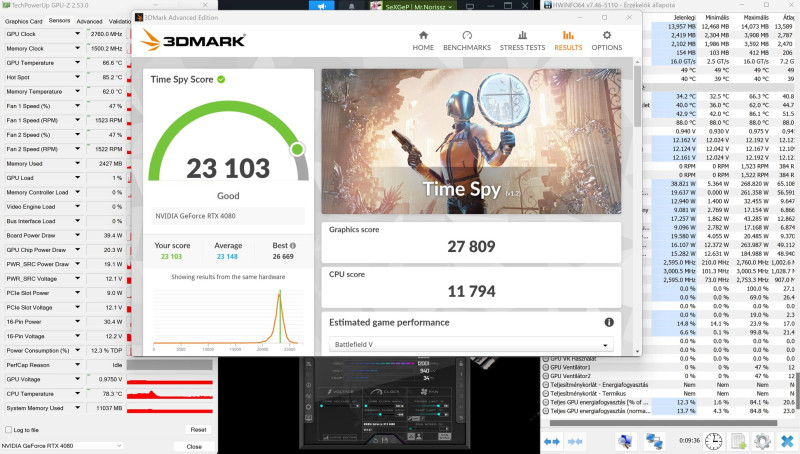Image resolution: width=800 pixels, height=454 pixels.
Task: Open the 3DMark Home section
Action: tap(423, 41)
